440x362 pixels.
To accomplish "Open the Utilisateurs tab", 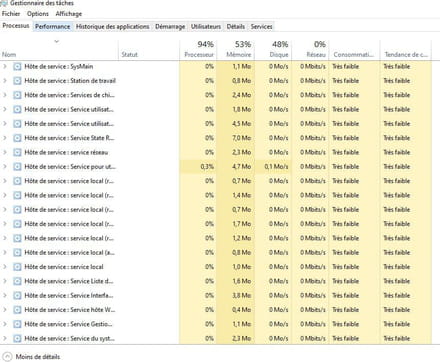I will (206, 27).
